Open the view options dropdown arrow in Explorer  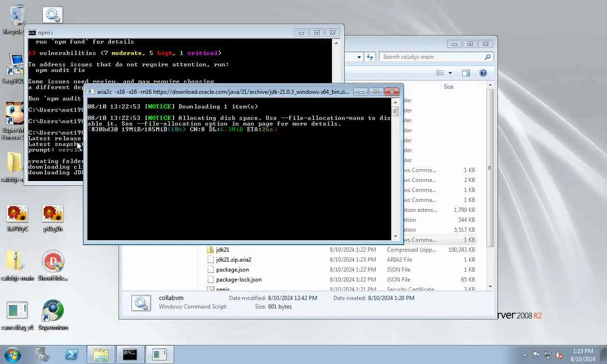(x=450, y=73)
